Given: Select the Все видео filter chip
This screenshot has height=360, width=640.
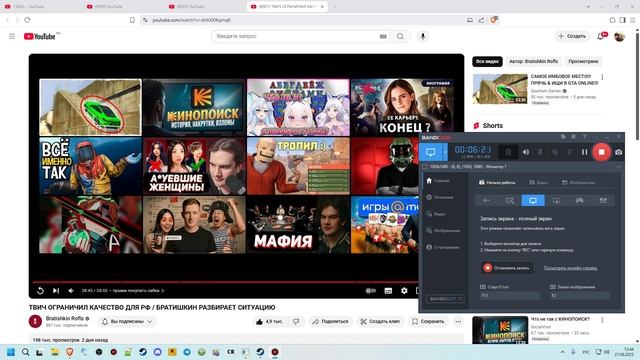Looking at the screenshot, I should click(487, 61).
